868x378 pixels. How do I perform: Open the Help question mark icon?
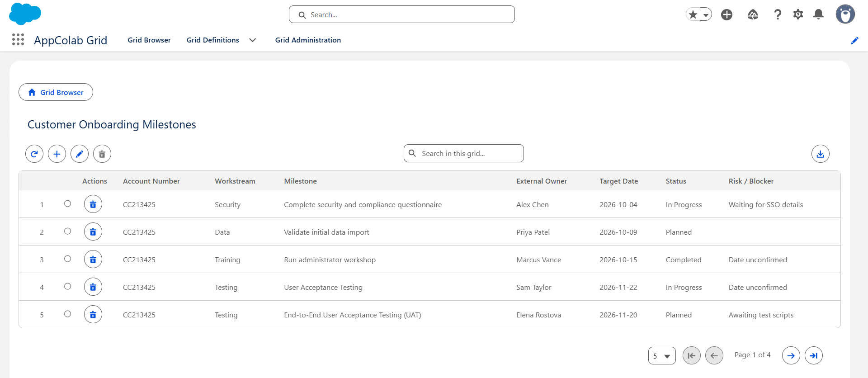[778, 14]
